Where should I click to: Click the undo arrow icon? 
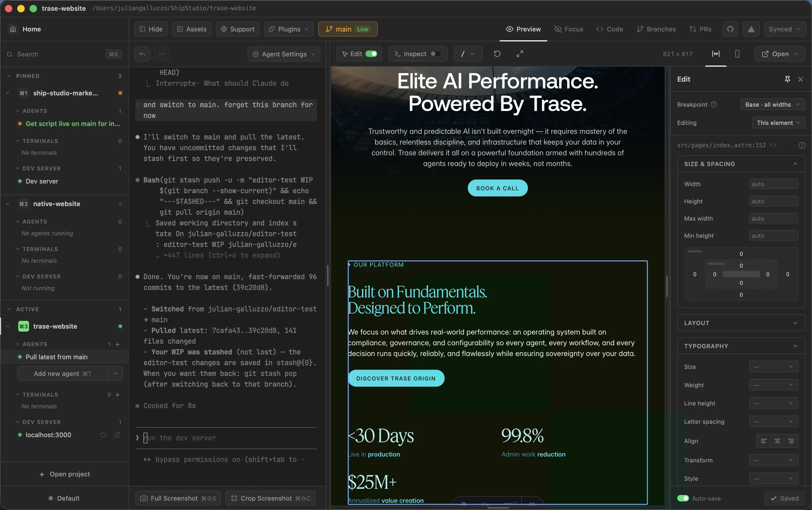[142, 54]
